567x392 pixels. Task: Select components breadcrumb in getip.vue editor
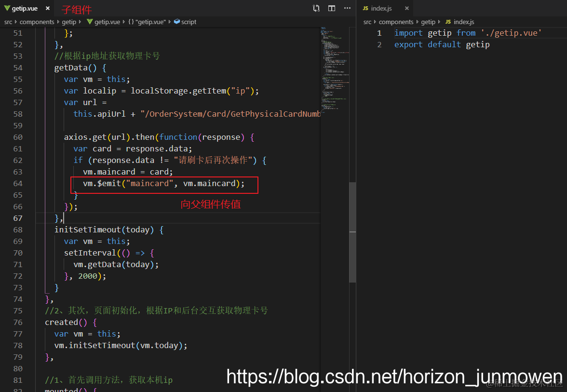coord(37,22)
